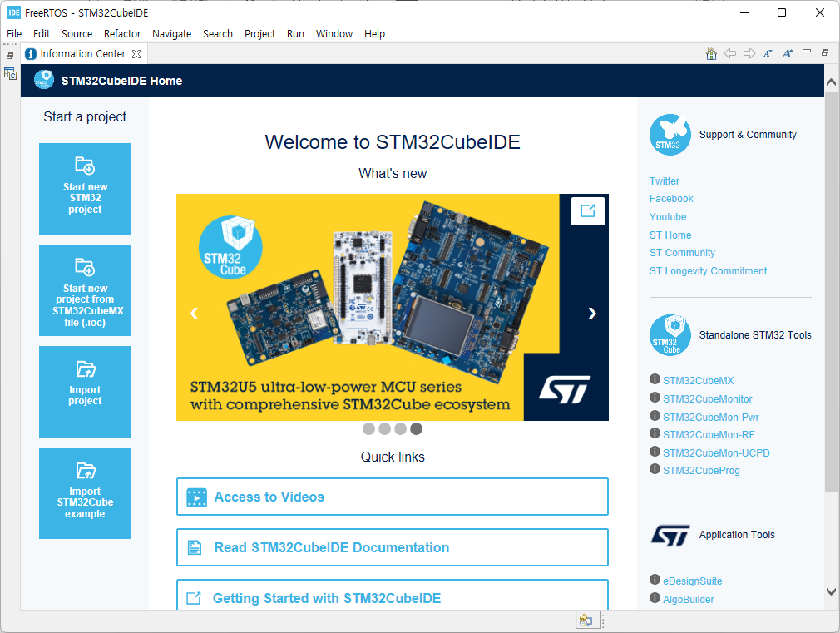Open the Window menu
840x633 pixels.
334,34
